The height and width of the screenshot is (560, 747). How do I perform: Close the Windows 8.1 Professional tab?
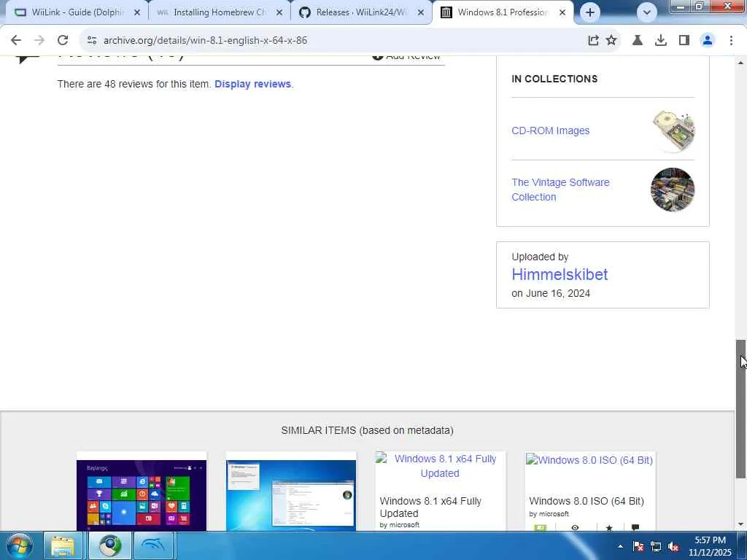coord(562,13)
